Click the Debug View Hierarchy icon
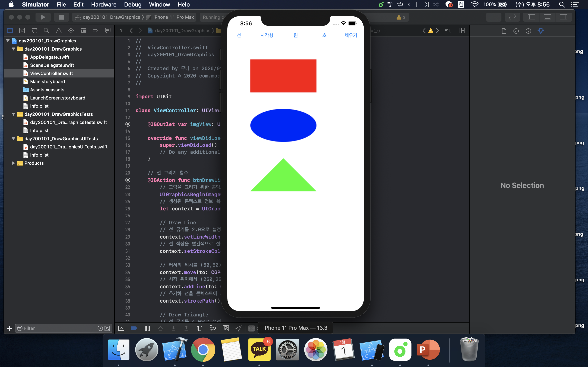Image resolution: width=588 pixels, height=367 pixels. coord(199,328)
